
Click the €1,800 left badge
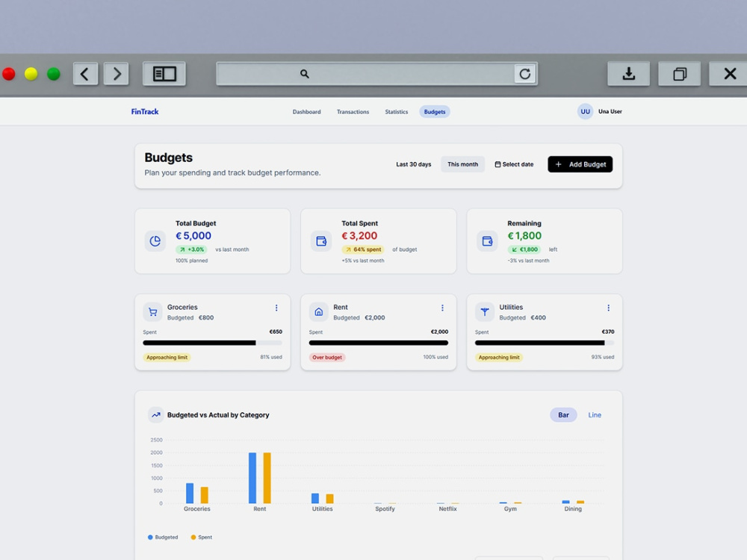(524, 249)
